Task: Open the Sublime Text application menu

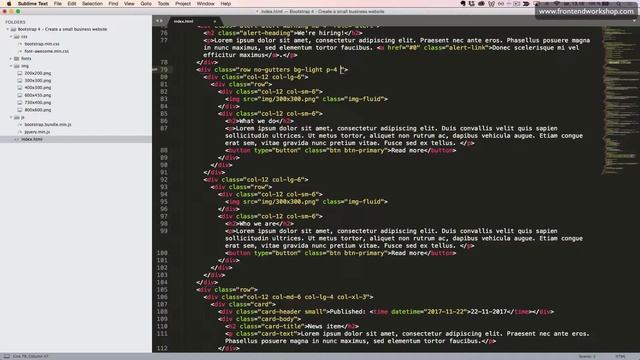Action: [x=33, y=4]
